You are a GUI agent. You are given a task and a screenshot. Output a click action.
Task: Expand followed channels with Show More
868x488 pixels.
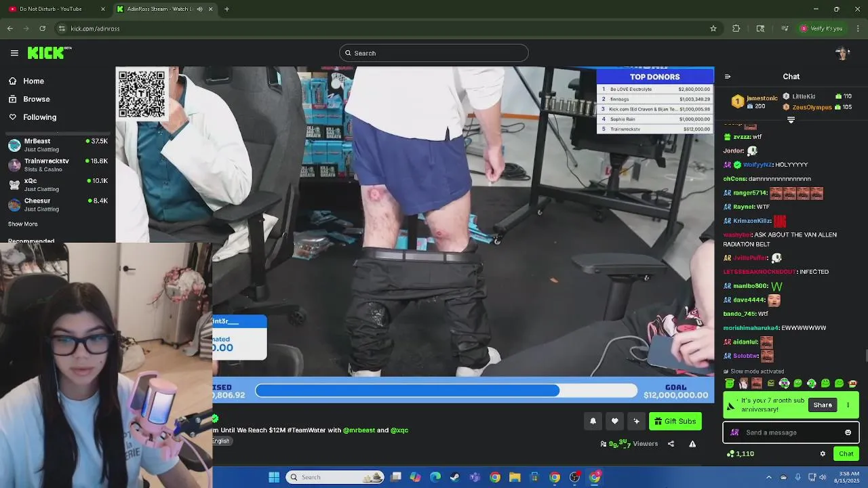click(23, 224)
